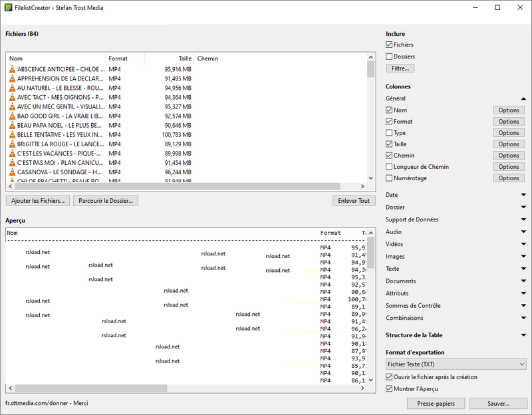Click the file icon beside "AU NATUREL - LE BLESSE"
532x415 pixels.
(x=13, y=88)
